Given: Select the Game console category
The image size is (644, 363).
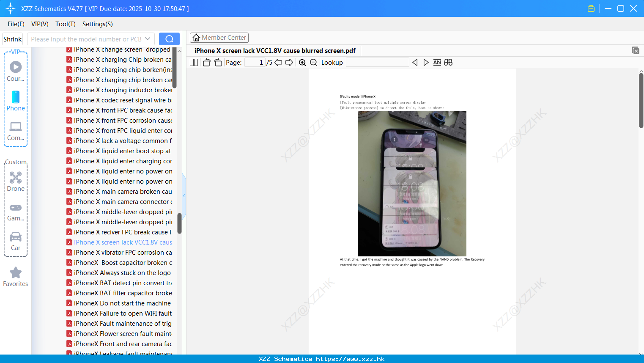Looking at the screenshot, I should 16,212.
